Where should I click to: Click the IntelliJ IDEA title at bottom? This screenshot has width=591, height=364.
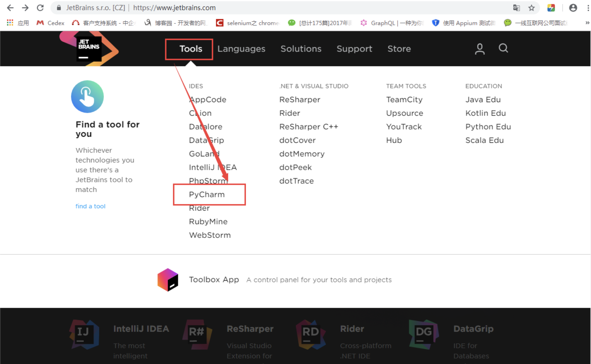click(x=141, y=329)
